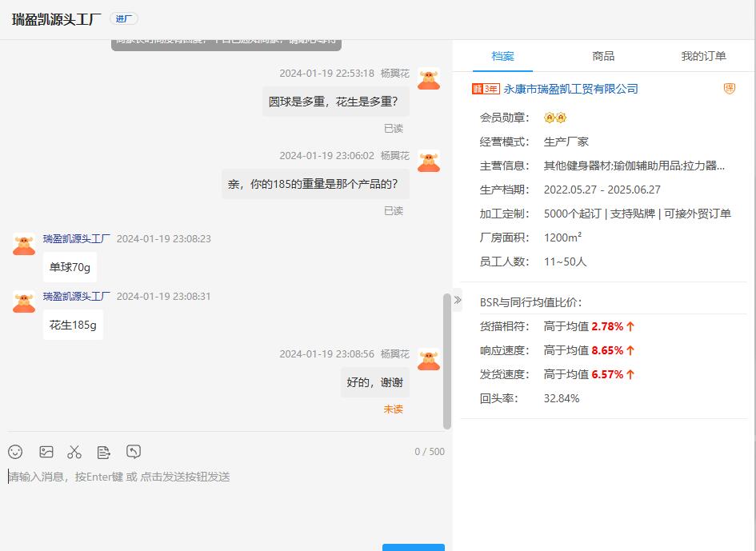This screenshot has height=551, width=756.
Task: Select the 档案 tab
Action: click(502, 56)
